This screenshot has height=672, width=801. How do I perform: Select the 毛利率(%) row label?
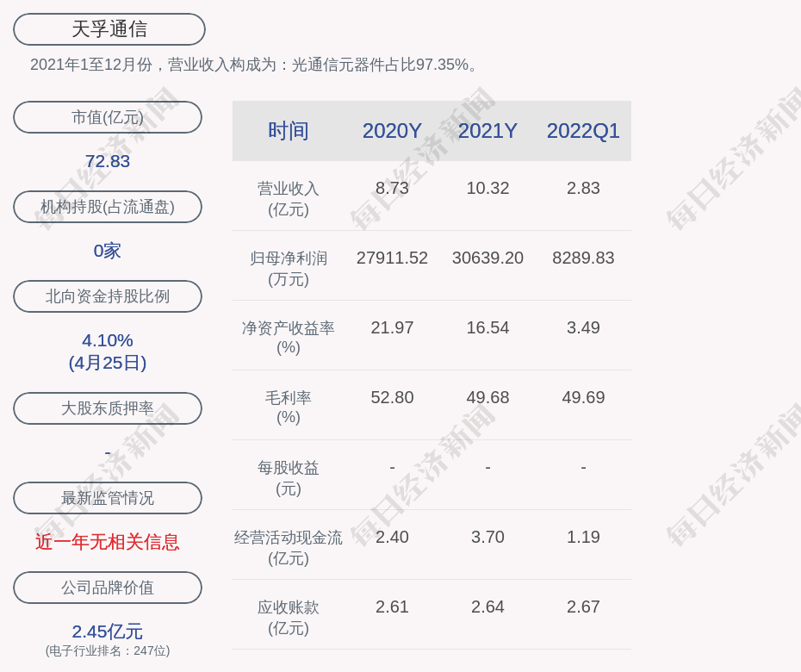point(289,408)
